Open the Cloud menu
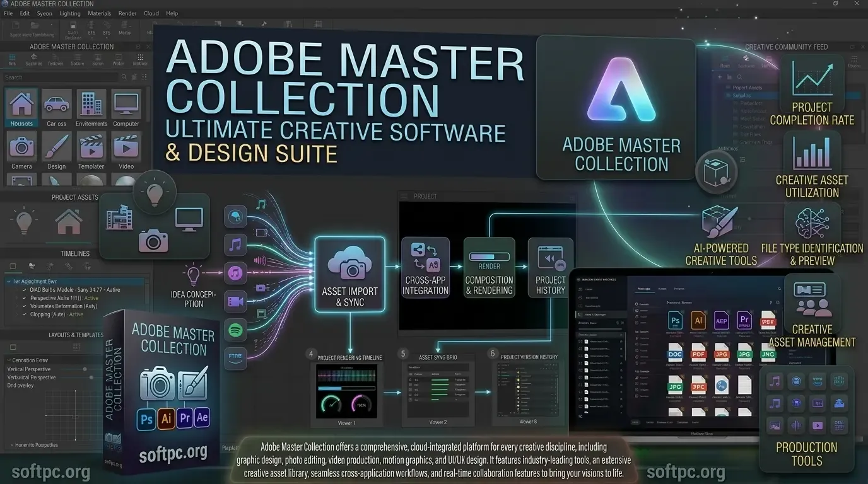This screenshot has width=868, height=484. coord(151,13)
